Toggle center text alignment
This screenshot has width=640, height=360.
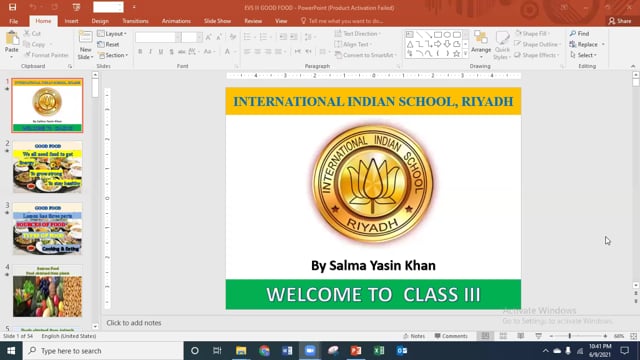[x=257, y=51]
